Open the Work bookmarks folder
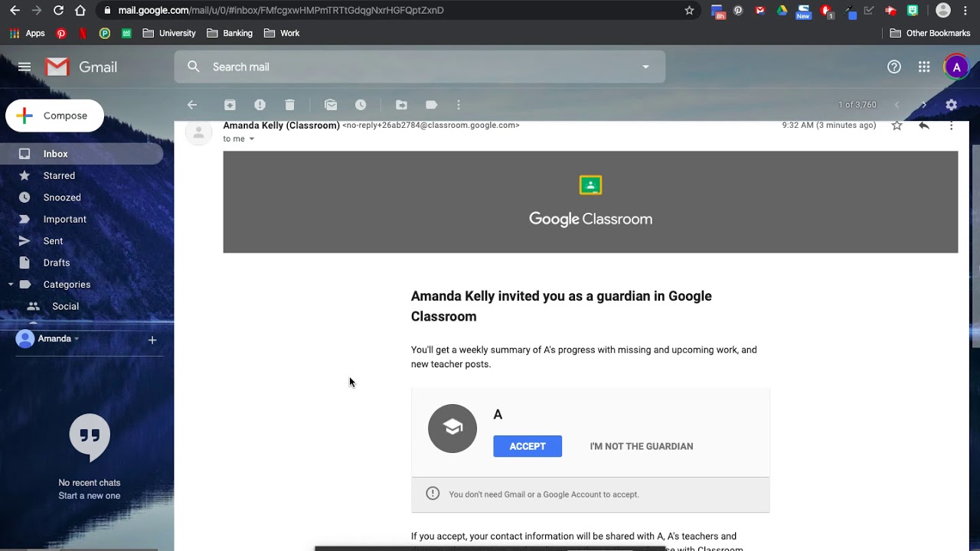This screenshot has height=551, width=980. click(x=281, y=34)
